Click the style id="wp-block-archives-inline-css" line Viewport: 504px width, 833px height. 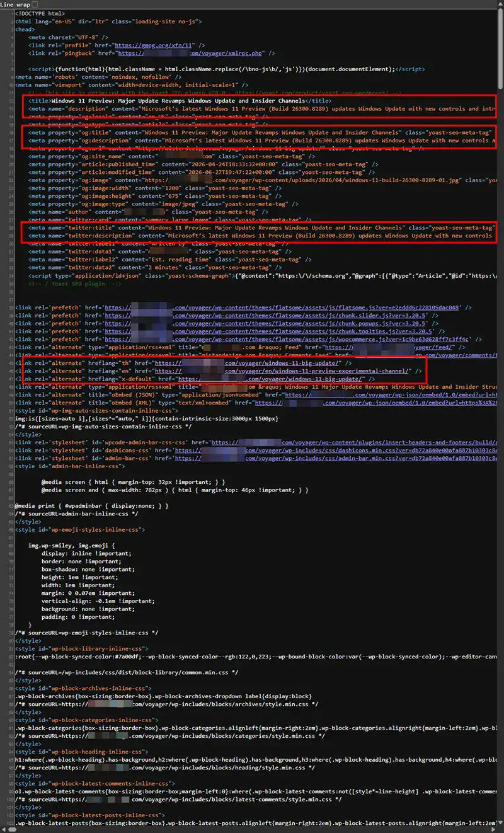[x=84, y=687]
